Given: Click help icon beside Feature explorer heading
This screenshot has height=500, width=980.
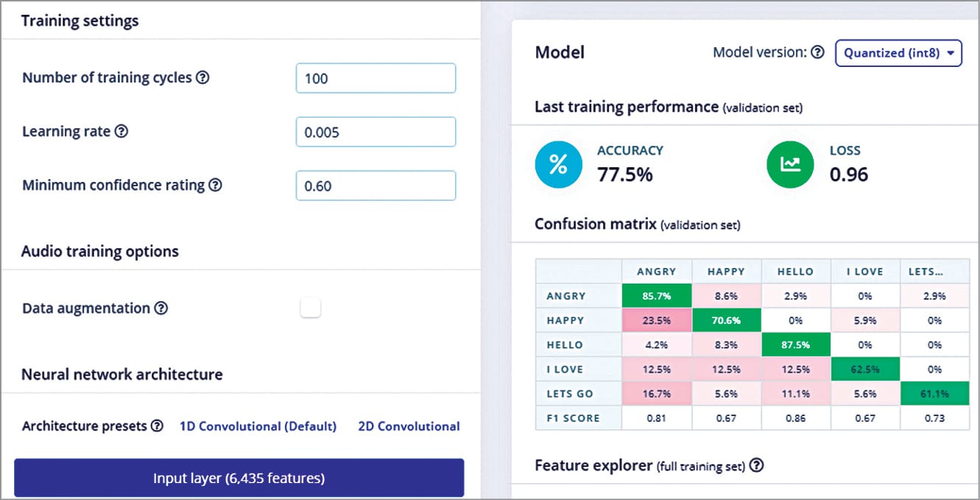Looking at the screenshot, I should pyautogui.click(x=756, y=465).
